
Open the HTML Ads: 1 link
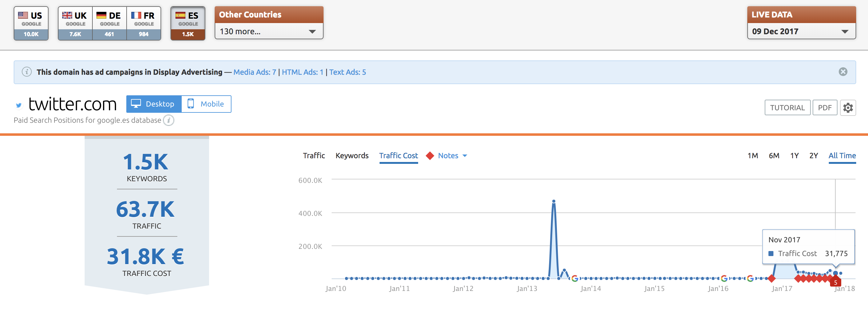tap(303, 72)
